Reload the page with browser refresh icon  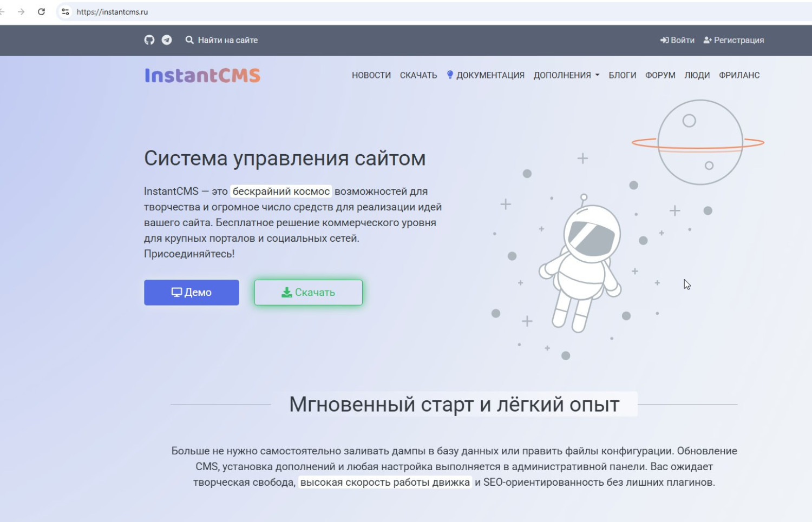point(41,12)
